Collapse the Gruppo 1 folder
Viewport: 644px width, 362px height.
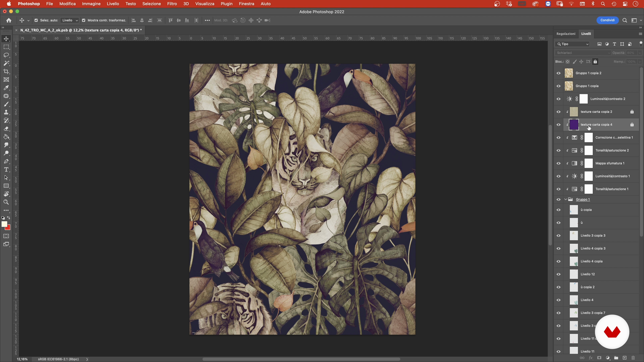click(566, 199)
